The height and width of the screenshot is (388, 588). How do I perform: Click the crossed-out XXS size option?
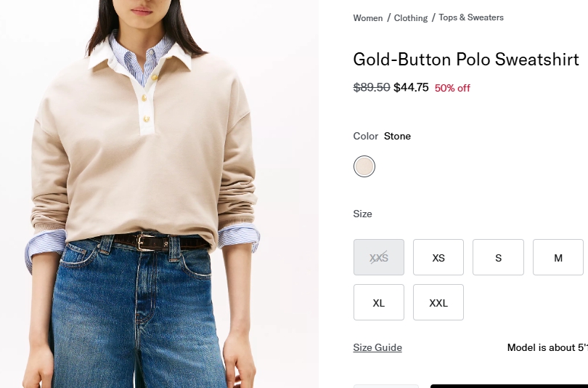[379, 257]
